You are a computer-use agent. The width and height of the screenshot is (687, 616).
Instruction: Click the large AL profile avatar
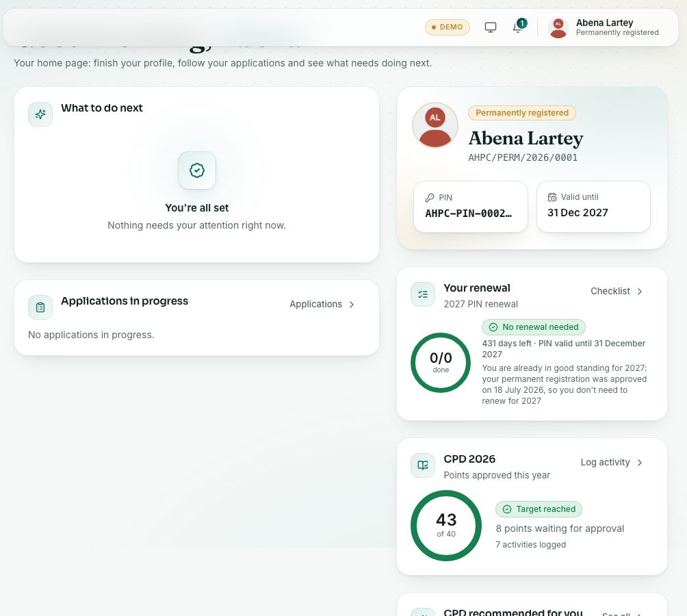tap(435, 125)
